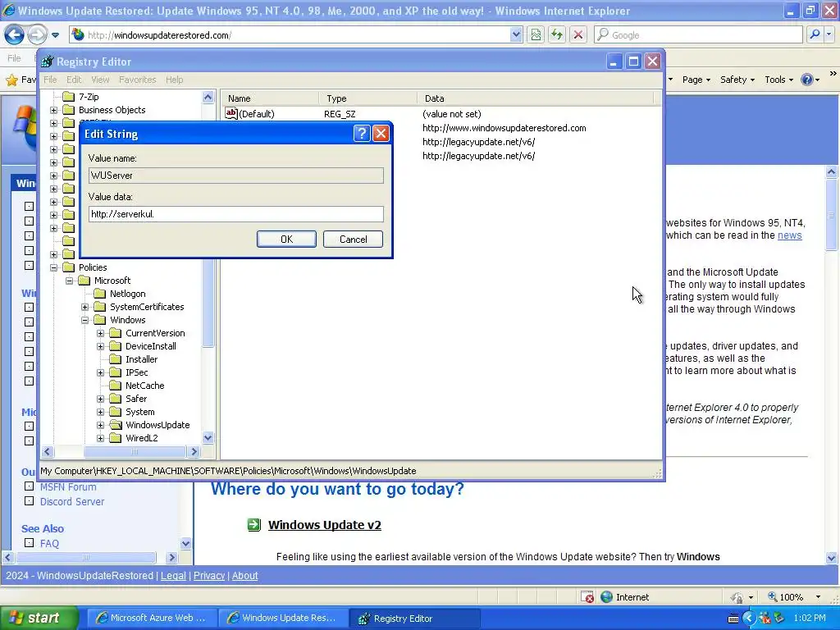The width and height of the screenshot is (840, 630).
Task: Open the Page menu in IE command bar
Action: (x=696, y=80)
